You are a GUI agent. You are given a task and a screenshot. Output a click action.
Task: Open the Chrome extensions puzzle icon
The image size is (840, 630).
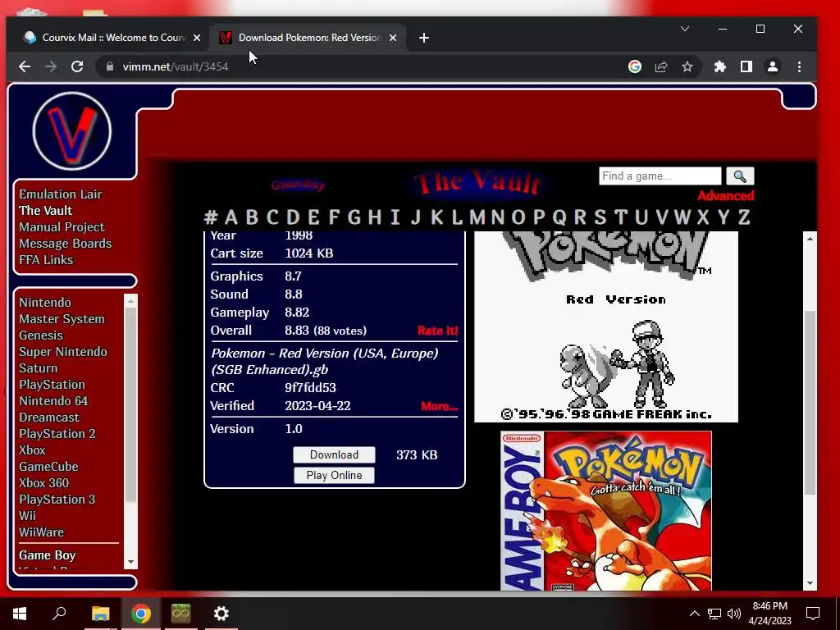pyautogui.click(x=720, y=66)
